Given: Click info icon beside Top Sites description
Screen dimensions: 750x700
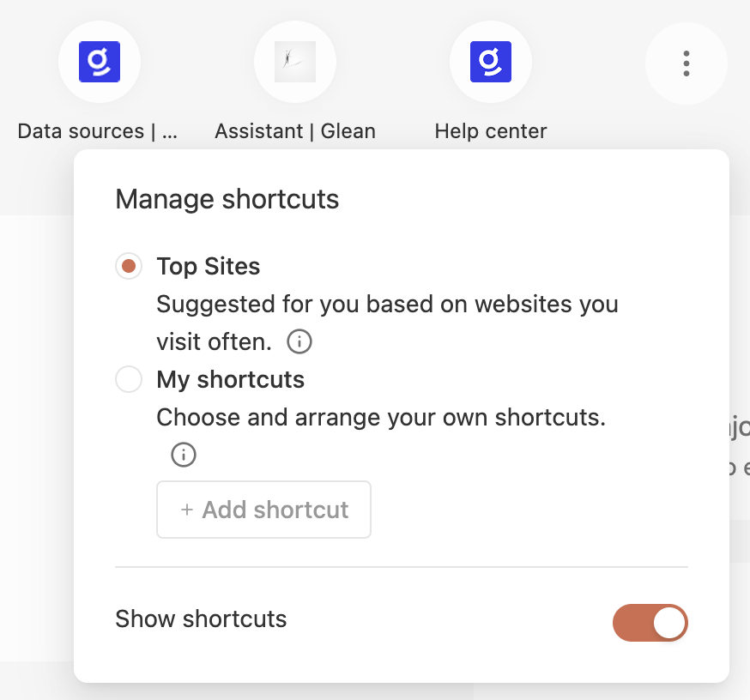Looking at the screenshot, I should [x=299, y=342].
